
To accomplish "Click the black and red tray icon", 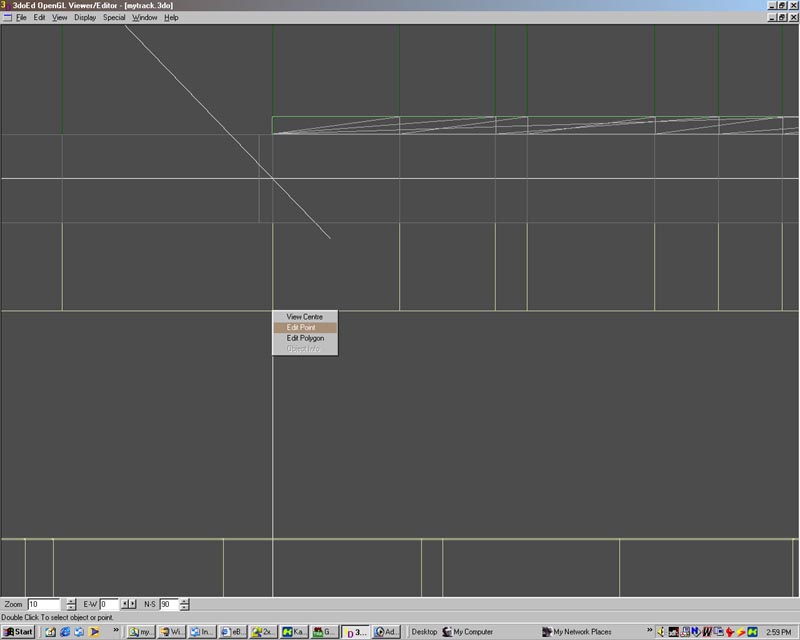I will point(673,632).
